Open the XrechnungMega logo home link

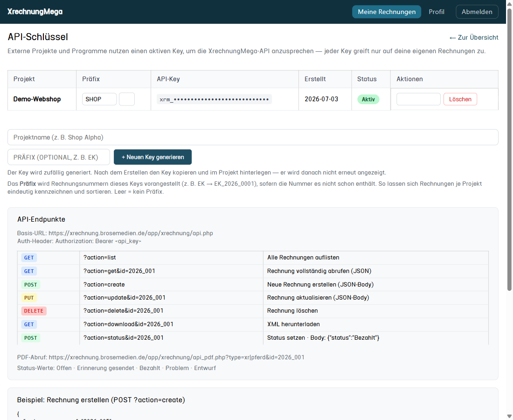click(x=35, y=12)
